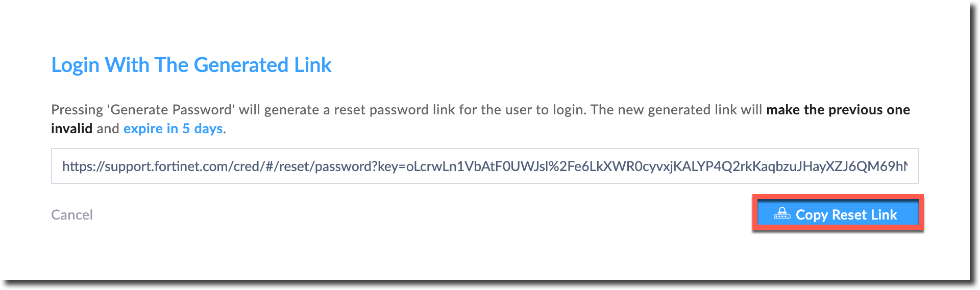The image size is (980, 290).
Task: Click 'The new generated link will' sentence
Action: (x=676, y=110)
